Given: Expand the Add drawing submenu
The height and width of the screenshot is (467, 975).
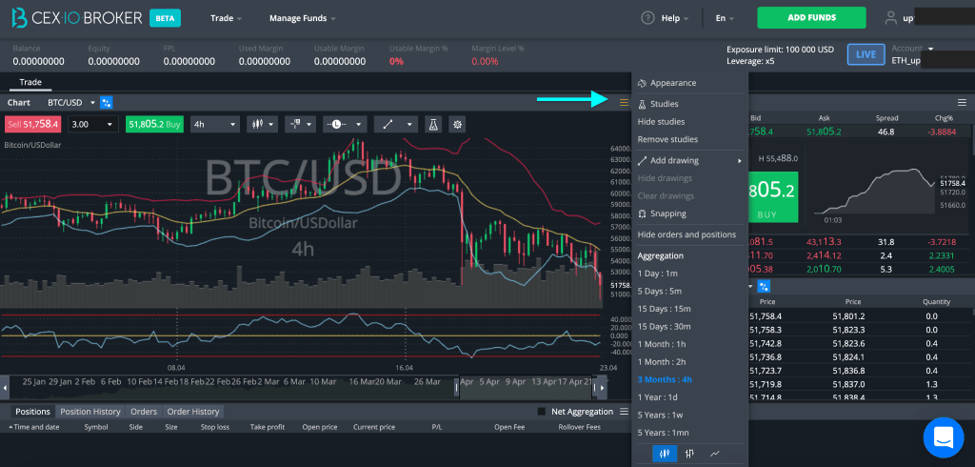Looking at the screenshot, I should 689,160.
